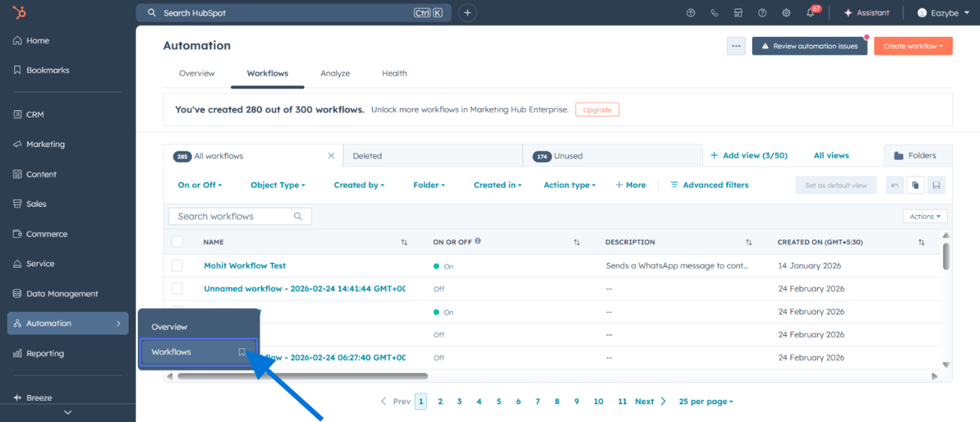Click the undo view changes icon

pyautogui.click(x=895, y=185)
